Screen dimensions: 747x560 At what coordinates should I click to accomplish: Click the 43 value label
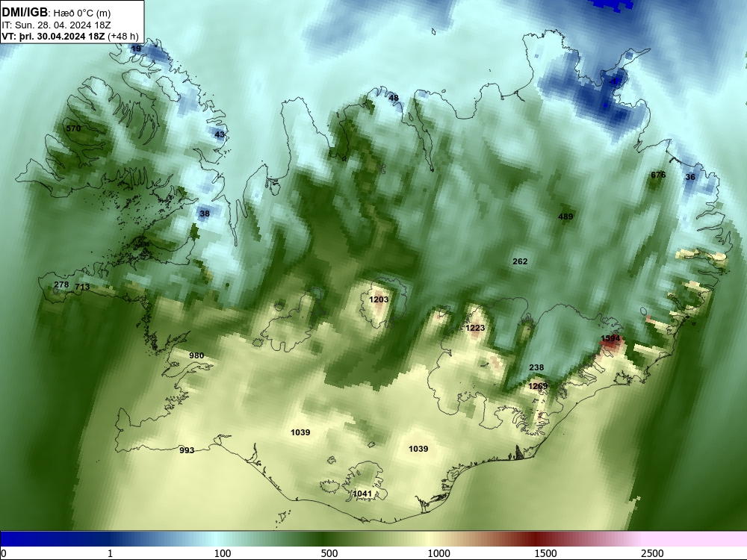[219, 134]
